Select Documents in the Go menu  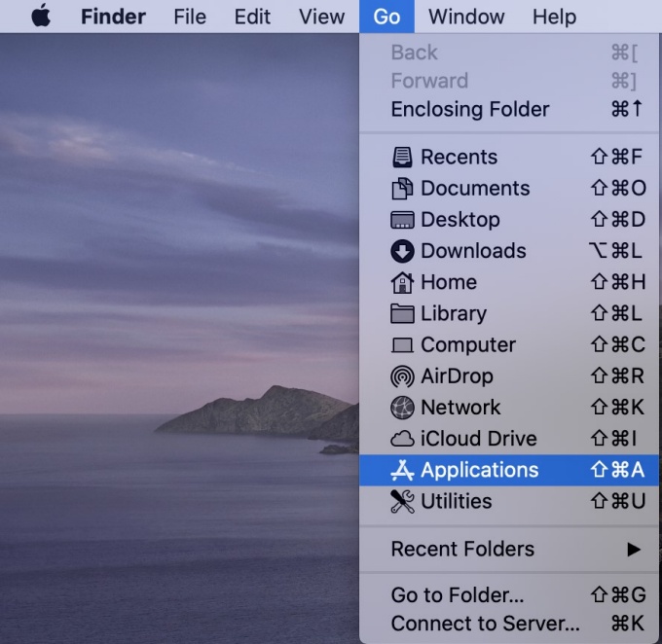(509, 188)
